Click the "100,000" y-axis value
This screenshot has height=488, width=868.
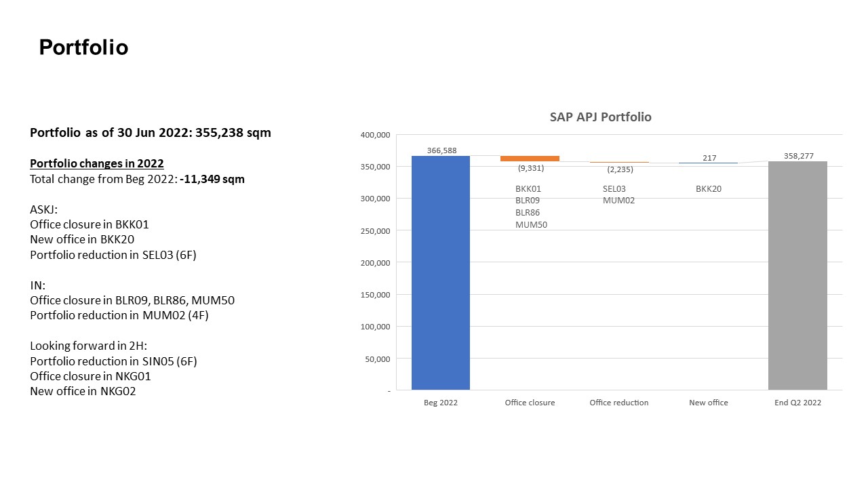[375, 327]
